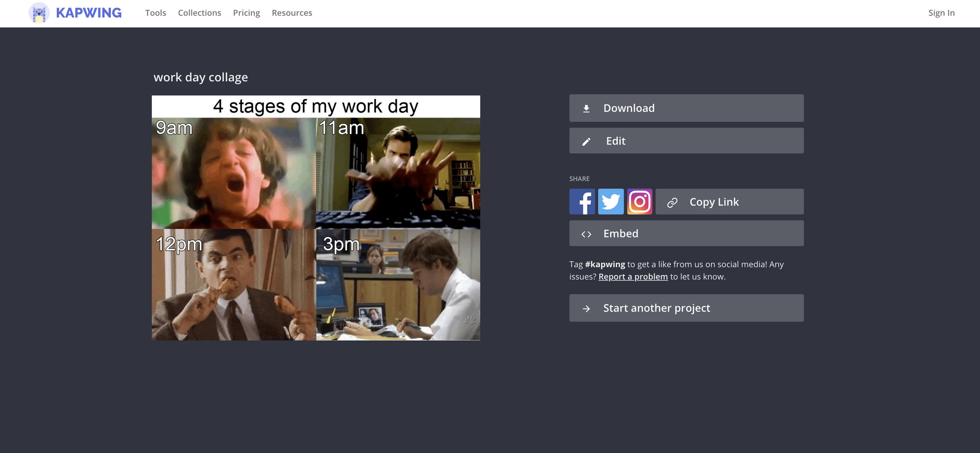The height and width of the screenshot is (453, 980).
Task: Open the Collections page
Action: tap(199, 13)
